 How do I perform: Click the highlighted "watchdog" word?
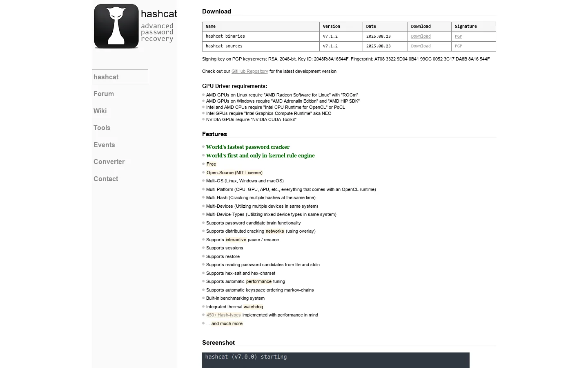pos(253,307)
